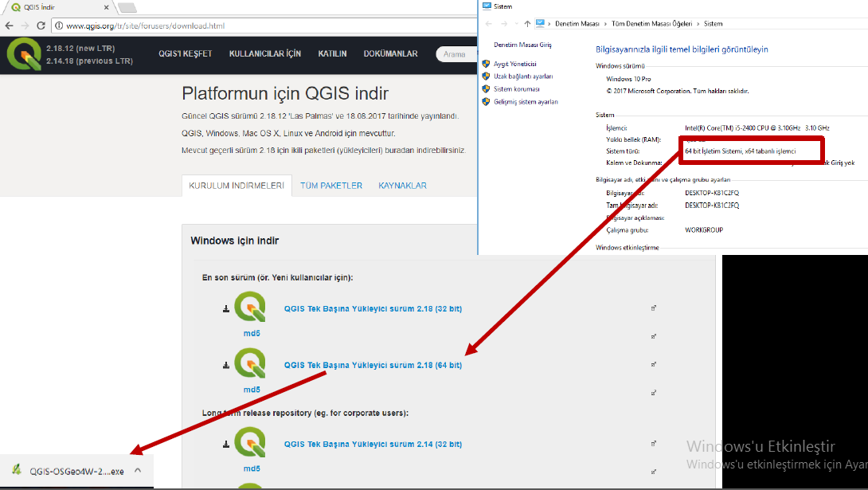The height and width of the screenshot is (490, 868).
Task: Download QGIS standalone installer 2.18 (64 bit)
Action: (373, 366)
